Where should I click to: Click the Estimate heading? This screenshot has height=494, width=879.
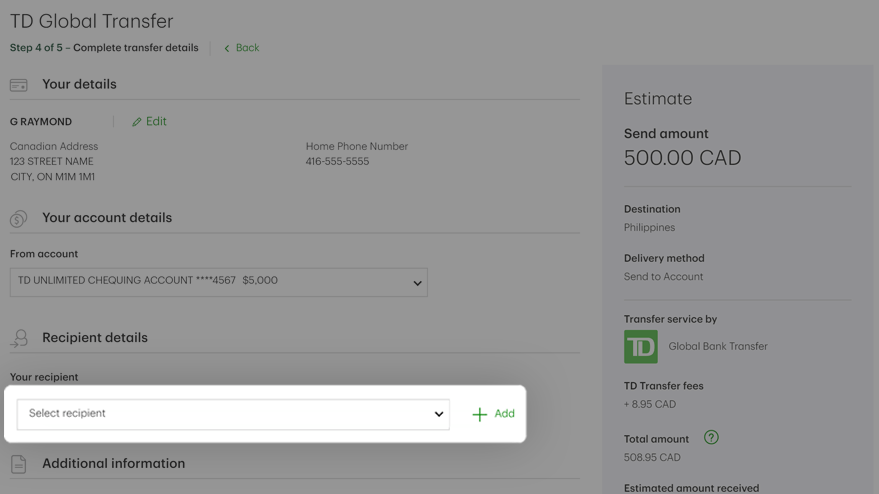(x=658, y=99)
